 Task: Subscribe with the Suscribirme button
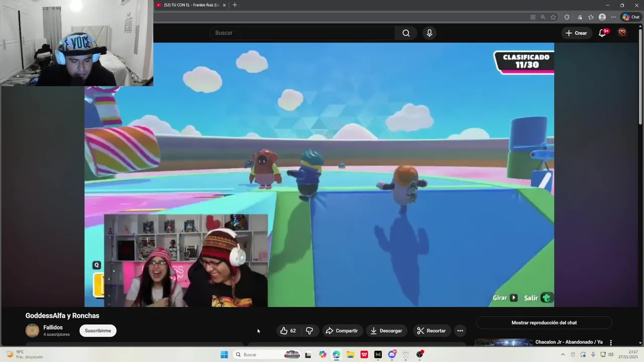tap(98, 331)
